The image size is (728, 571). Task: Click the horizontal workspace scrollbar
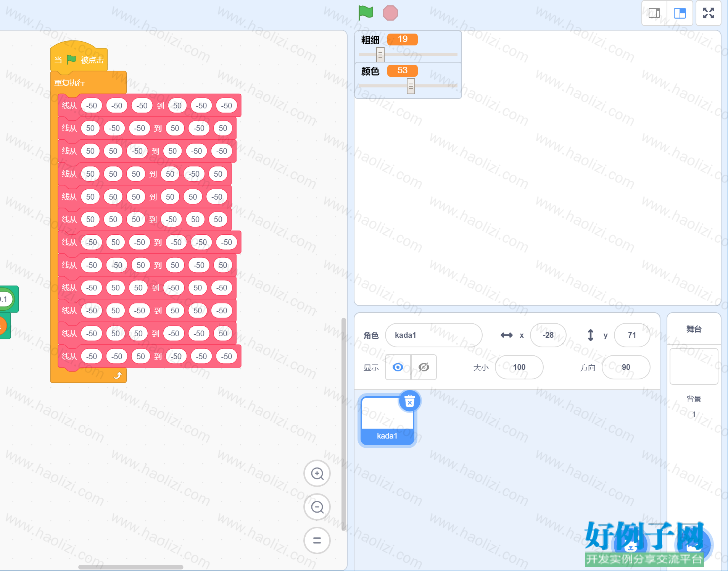(x=130, y=567)
